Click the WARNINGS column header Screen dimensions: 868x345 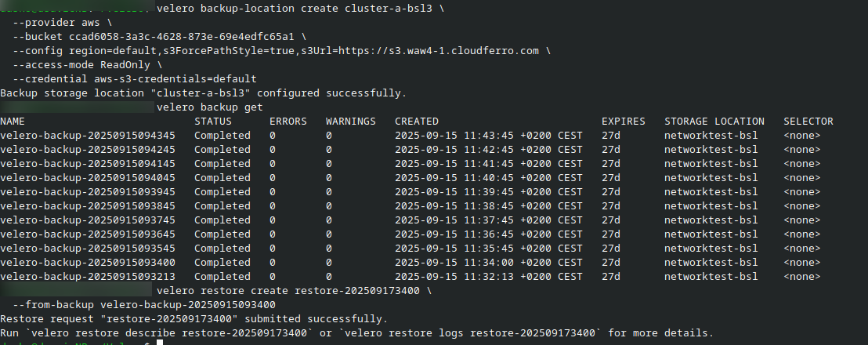coord(351,122)
